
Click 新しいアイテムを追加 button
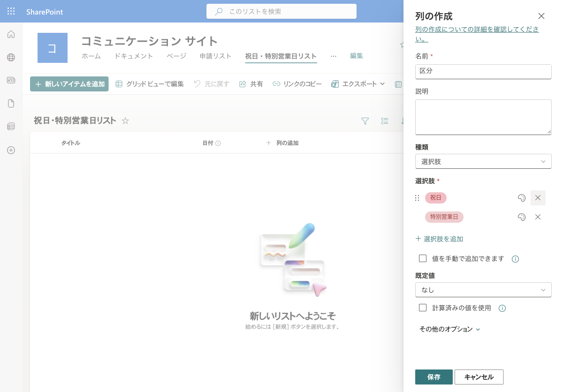pos(69,84)
